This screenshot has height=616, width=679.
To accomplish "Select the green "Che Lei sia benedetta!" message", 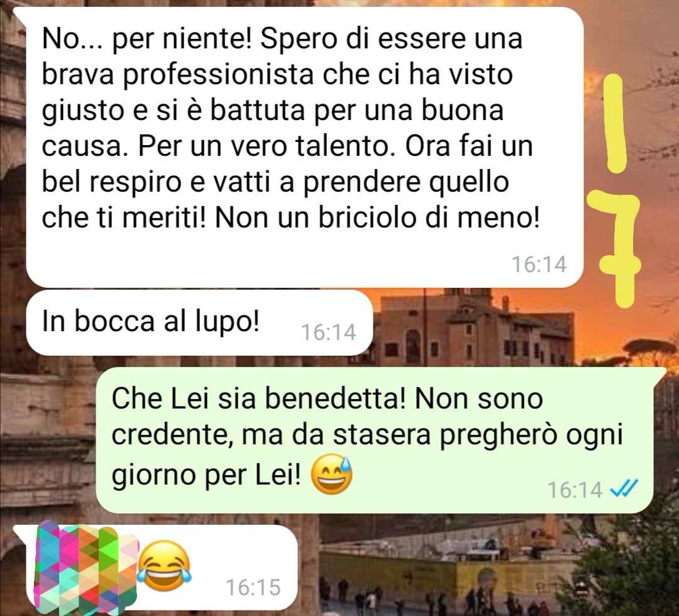I will click(374, 440).
